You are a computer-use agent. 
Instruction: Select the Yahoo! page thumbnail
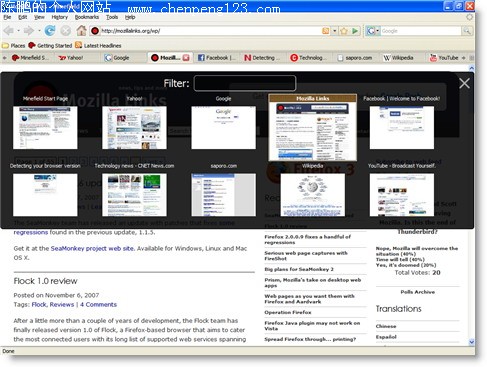tap(134, 127)
